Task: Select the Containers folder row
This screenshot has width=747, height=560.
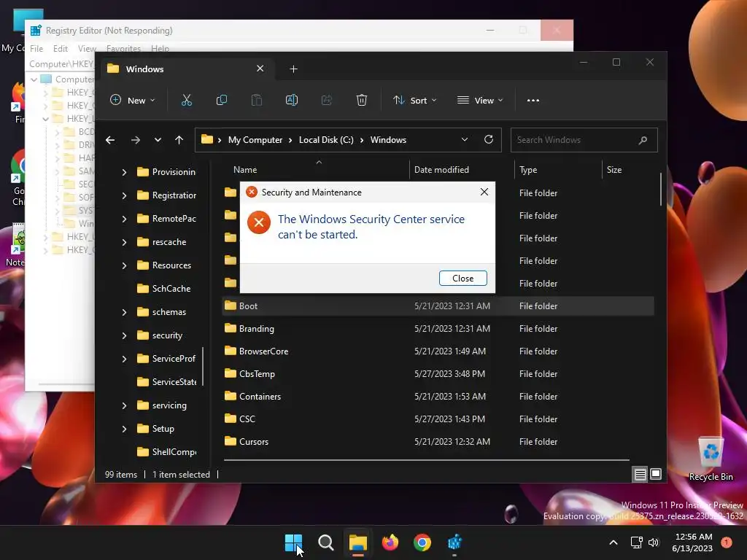Action: [438, 396]
